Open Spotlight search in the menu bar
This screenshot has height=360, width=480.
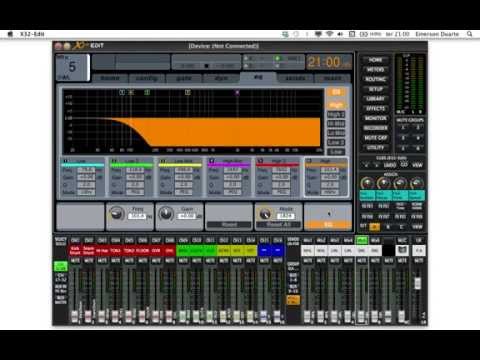[x=469, y=34]
